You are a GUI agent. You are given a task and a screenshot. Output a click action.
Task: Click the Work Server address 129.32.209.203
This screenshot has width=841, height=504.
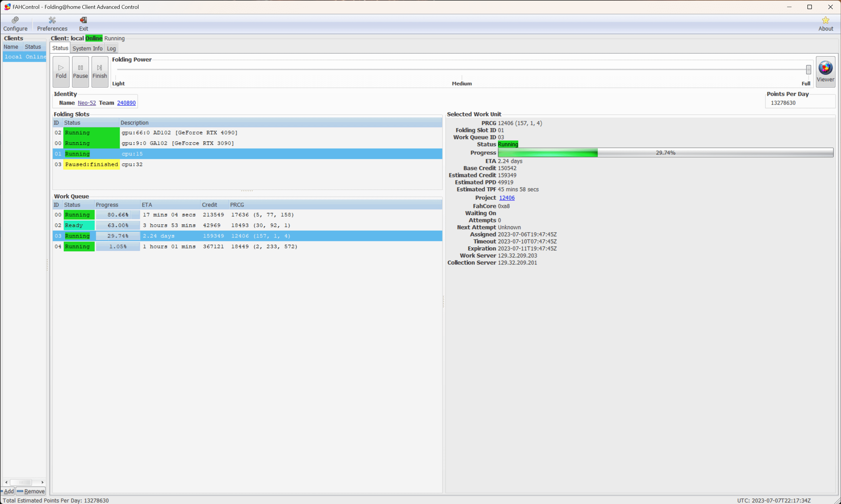(x=517, y=255)
